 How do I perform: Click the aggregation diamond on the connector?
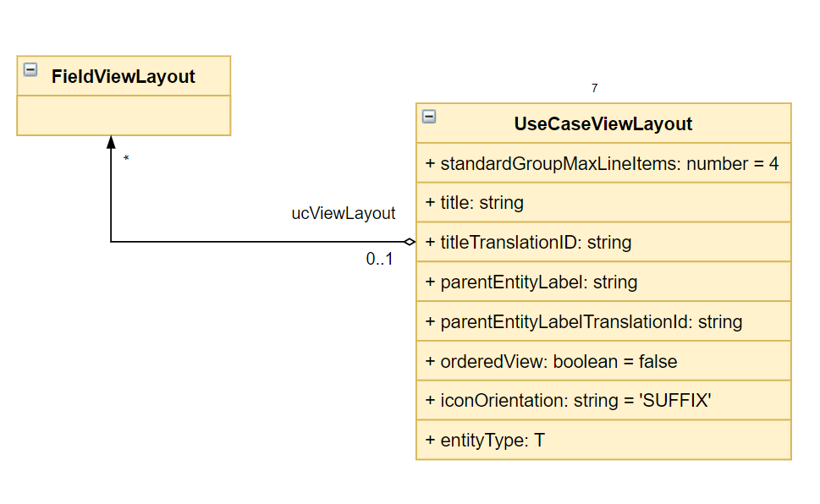pos(410,242)
